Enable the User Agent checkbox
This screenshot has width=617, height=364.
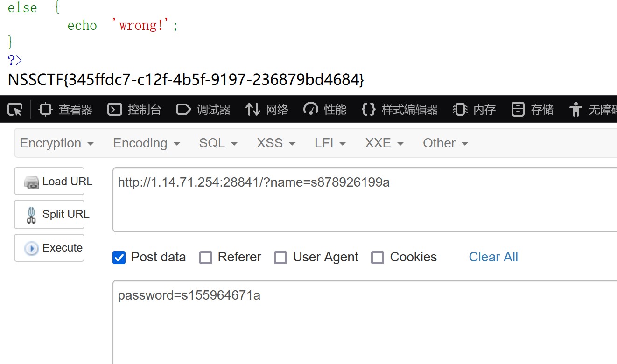(x=280, y=258)
